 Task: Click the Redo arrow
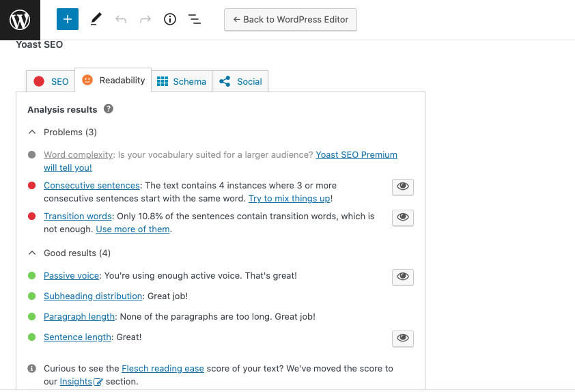click(145, 20)
